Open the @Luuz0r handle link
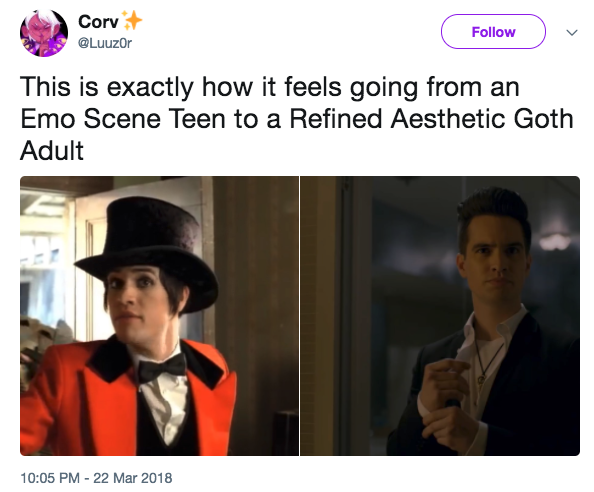Image resolution: width=594 pixels, height=492 pixels. (x=105, y=43)
